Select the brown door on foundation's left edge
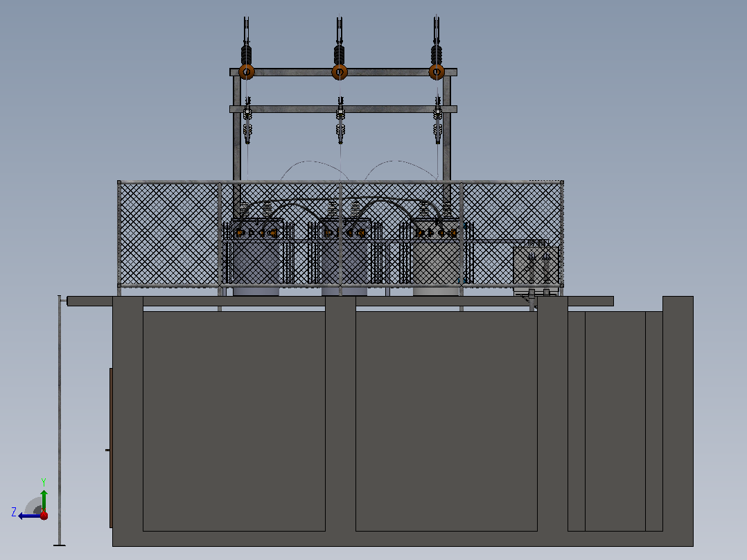Viewport: 747px width, 560px height. (x=111, y=448)
